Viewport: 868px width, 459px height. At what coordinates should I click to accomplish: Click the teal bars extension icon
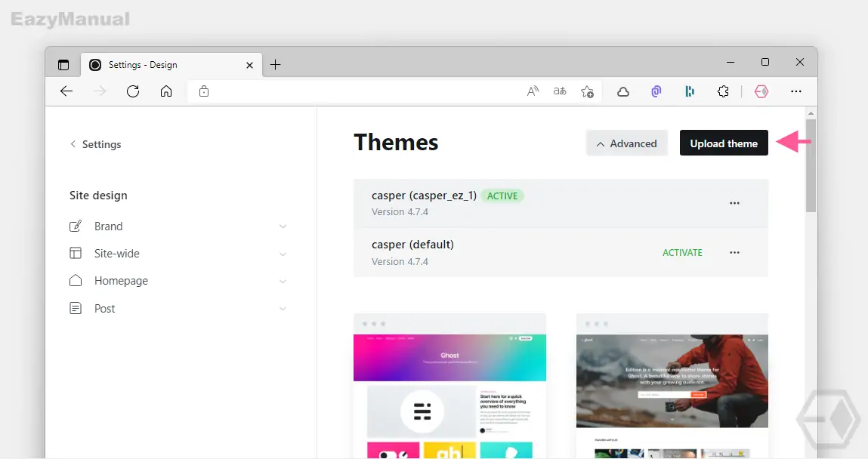coord(690,91)
